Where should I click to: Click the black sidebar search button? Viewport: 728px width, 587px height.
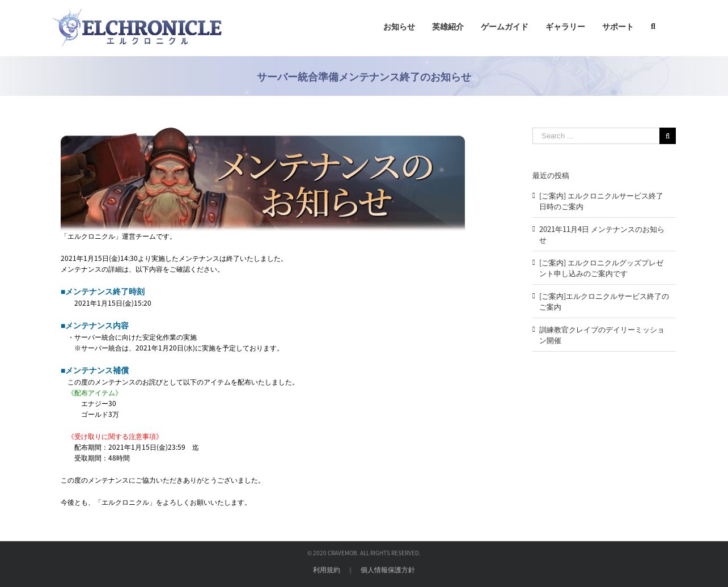coord(667,136)
